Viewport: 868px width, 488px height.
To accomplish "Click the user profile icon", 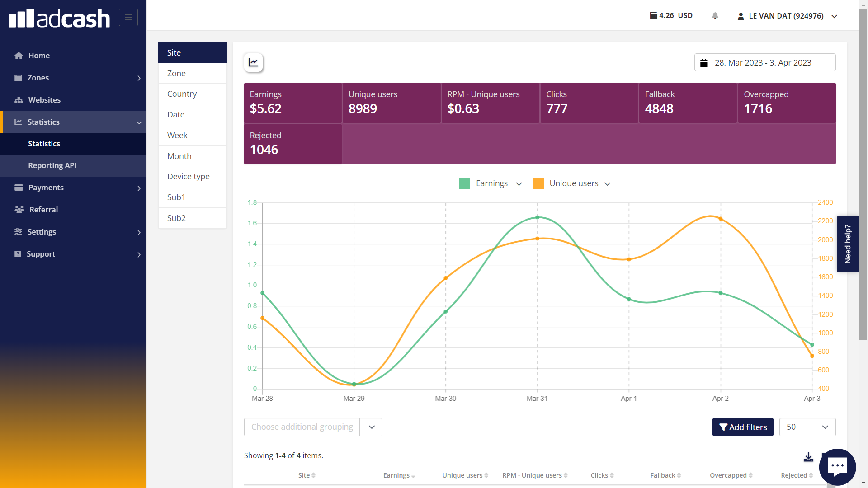I will (x=741, y=16).
